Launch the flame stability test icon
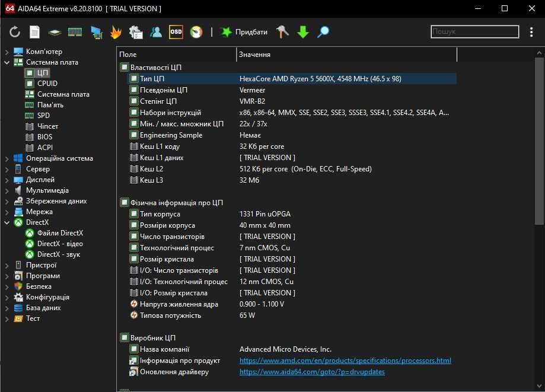 (x=116, y=32)
